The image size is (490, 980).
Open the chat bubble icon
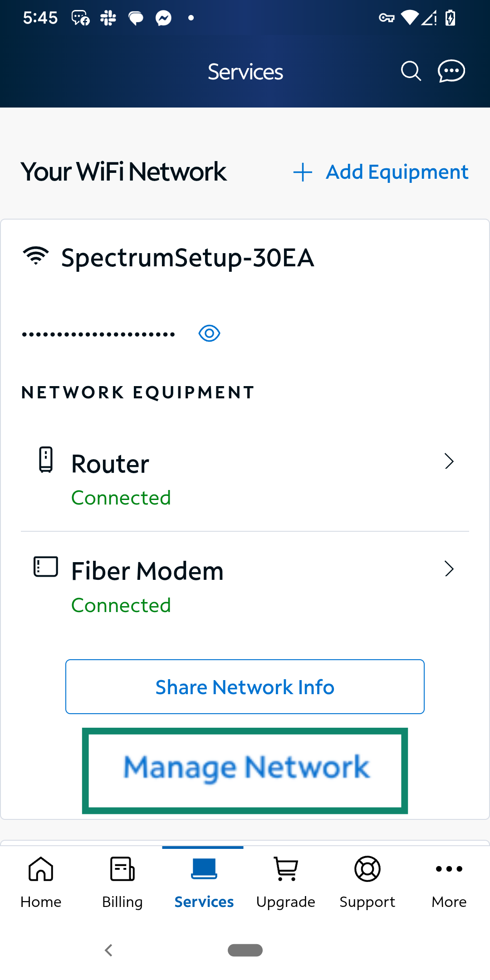click(451, 71)
